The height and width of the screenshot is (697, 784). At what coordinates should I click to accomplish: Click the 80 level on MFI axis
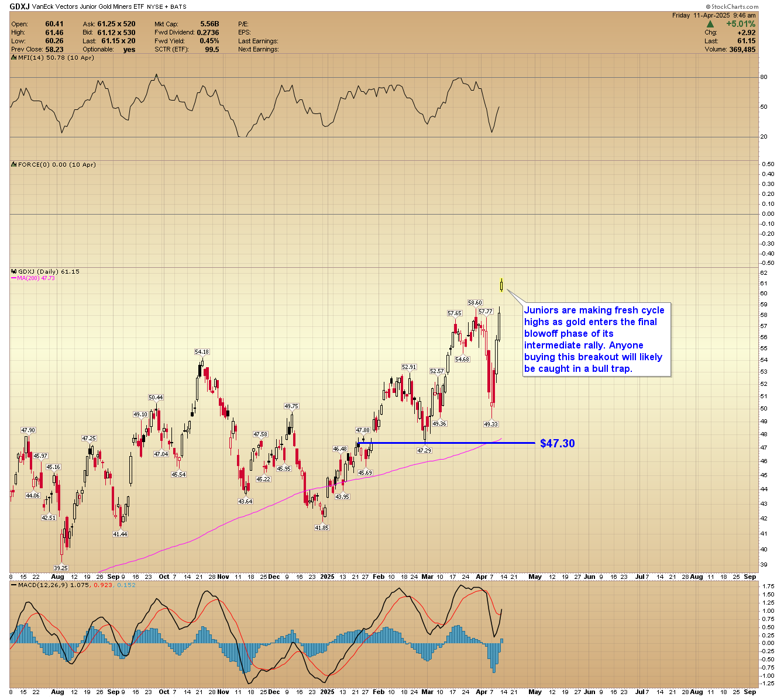click(x=764, y=77)
